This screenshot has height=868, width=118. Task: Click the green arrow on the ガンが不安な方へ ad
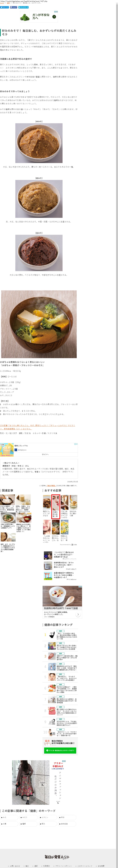pyautogui.click(x=54, y=16)
